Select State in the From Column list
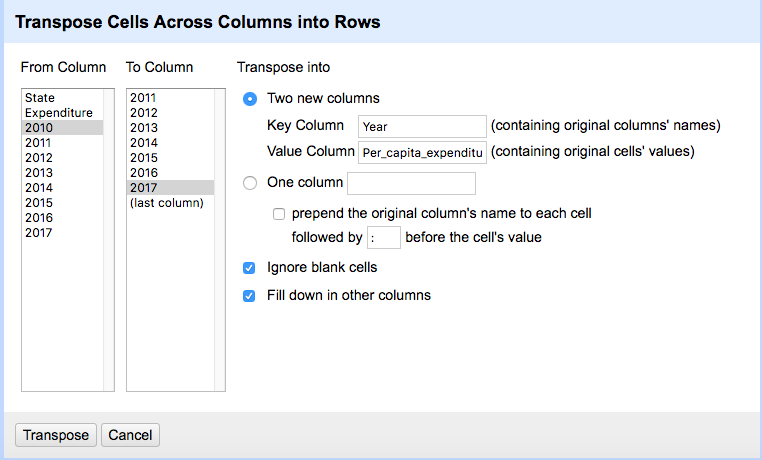 click(63, 98)
